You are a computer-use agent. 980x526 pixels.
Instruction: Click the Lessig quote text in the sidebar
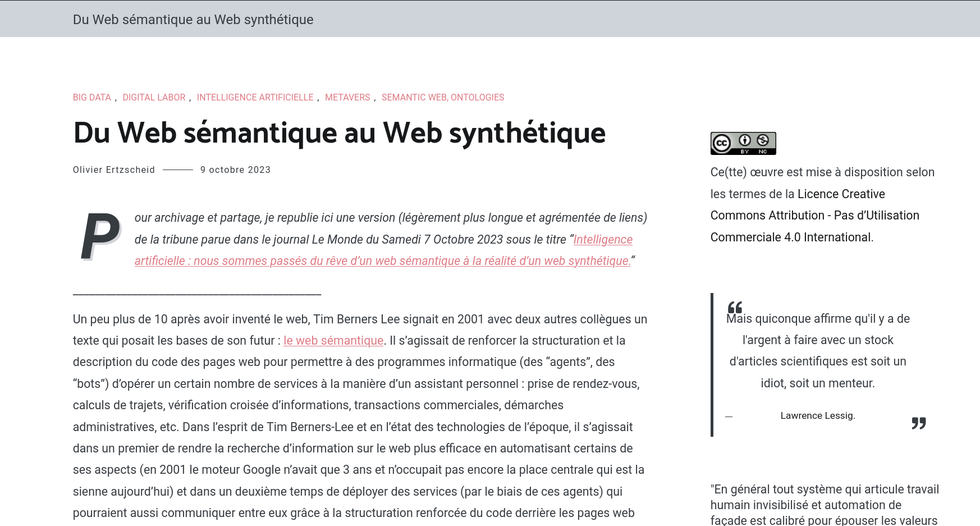point(817,351)
